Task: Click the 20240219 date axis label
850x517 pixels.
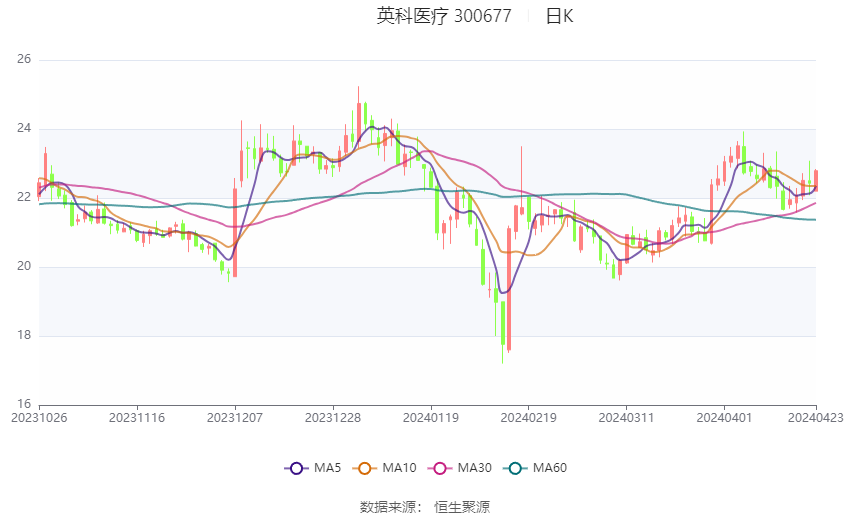Action: (529, 418)
